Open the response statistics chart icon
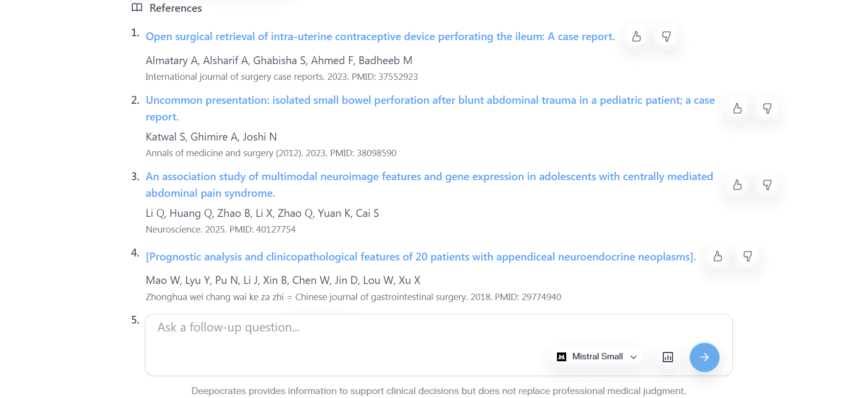The image size is (868, 398). (667, 357)
